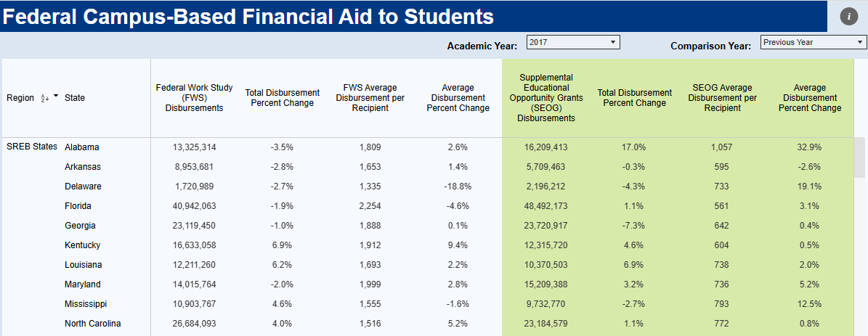Open the Region sort options caret
868x336 pixels.
coord(56,97)
